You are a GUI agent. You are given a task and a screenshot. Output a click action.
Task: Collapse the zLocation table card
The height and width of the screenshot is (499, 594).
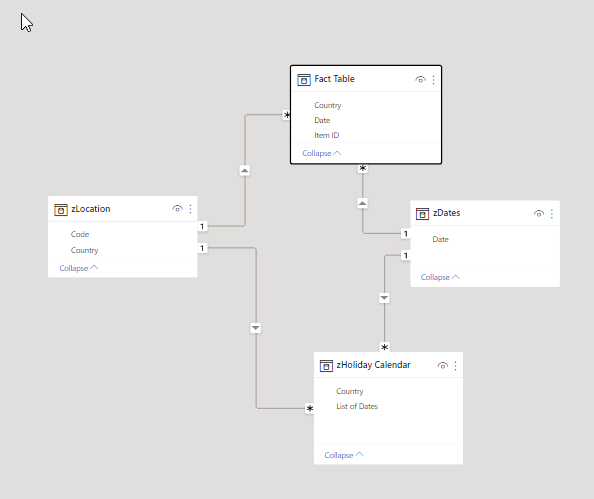coord(79,268)
